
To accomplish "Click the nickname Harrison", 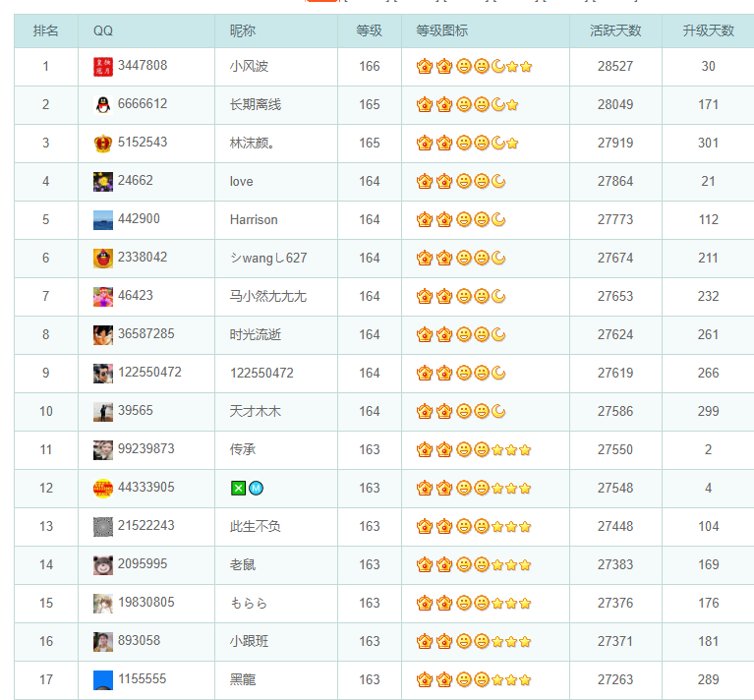I will pos(254,219).
